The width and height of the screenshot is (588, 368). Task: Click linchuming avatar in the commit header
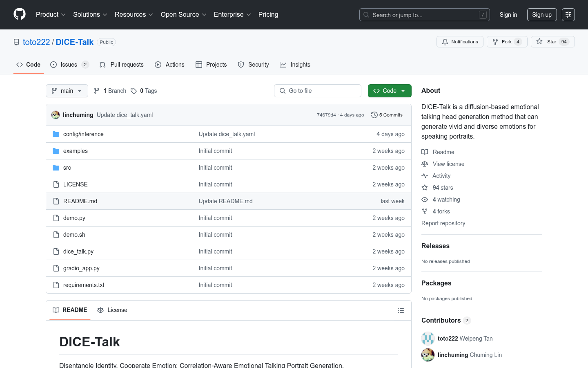[x=56, y=115]
